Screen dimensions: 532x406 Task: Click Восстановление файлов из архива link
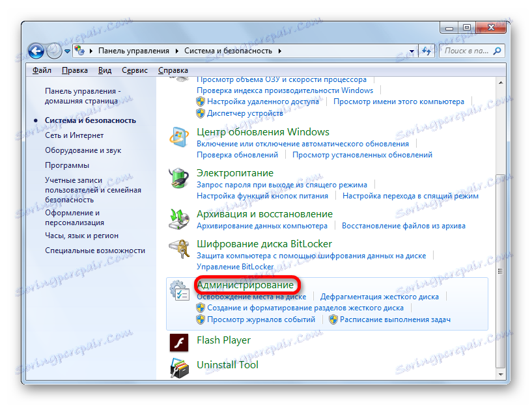pyautogui.click(x=404, y=226)
